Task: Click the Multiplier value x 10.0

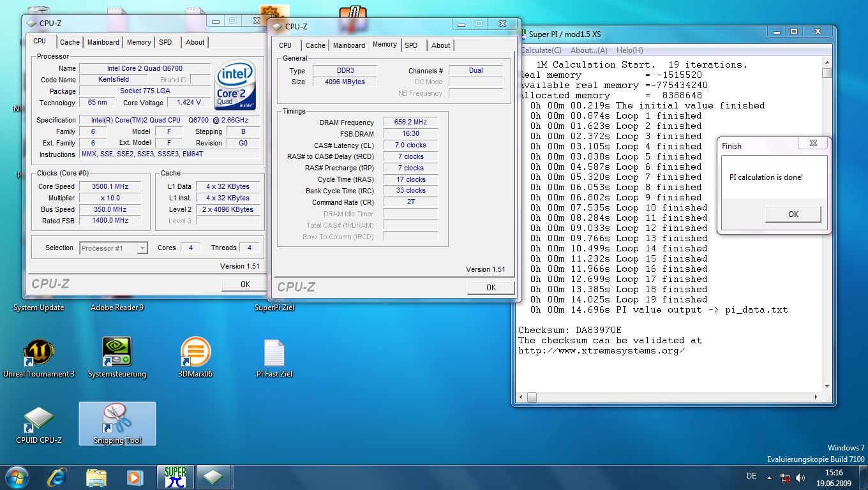Action: pyautogui.click(x=110, y=198)
